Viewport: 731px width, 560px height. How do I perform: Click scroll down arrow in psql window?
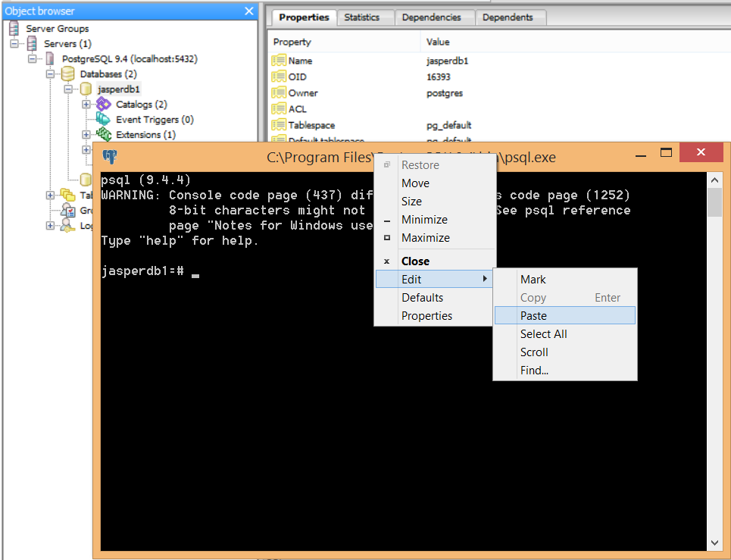tap(714, 543)
